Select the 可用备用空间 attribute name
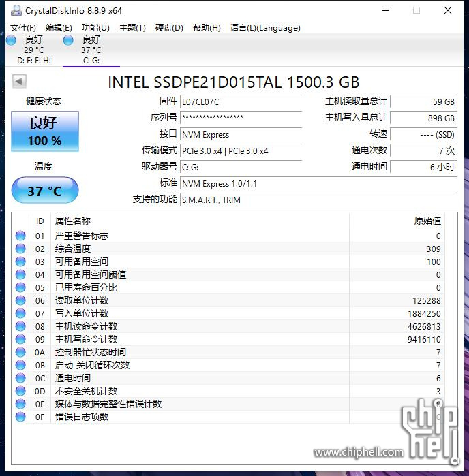The width and height of the screenshot is (469, 476). coord(81,261)
